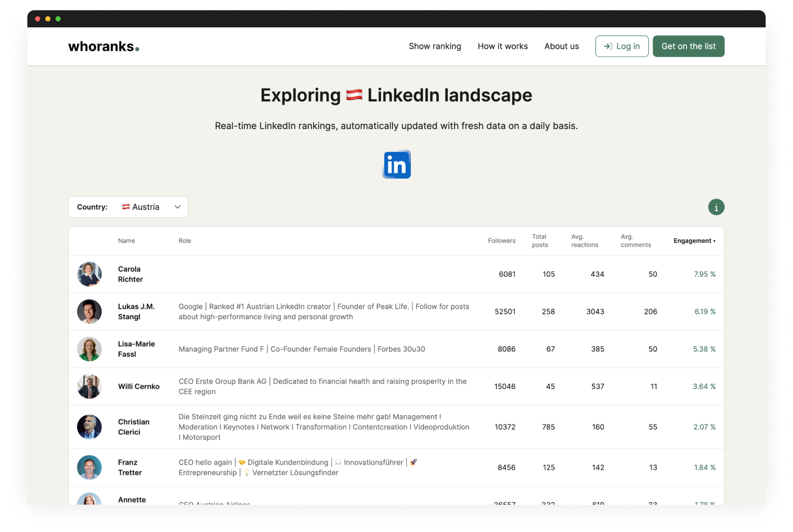Open the Country Austria dropdown

pyautogui.click(x=128, y=207)
